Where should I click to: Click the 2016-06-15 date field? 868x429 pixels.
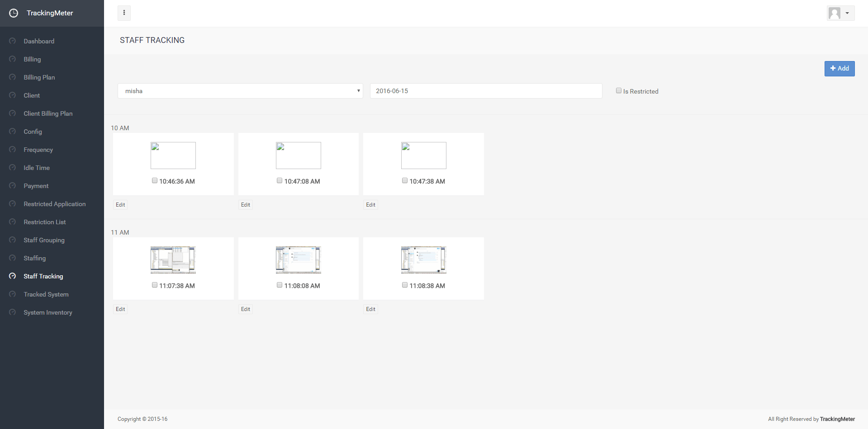click(486, 91)
